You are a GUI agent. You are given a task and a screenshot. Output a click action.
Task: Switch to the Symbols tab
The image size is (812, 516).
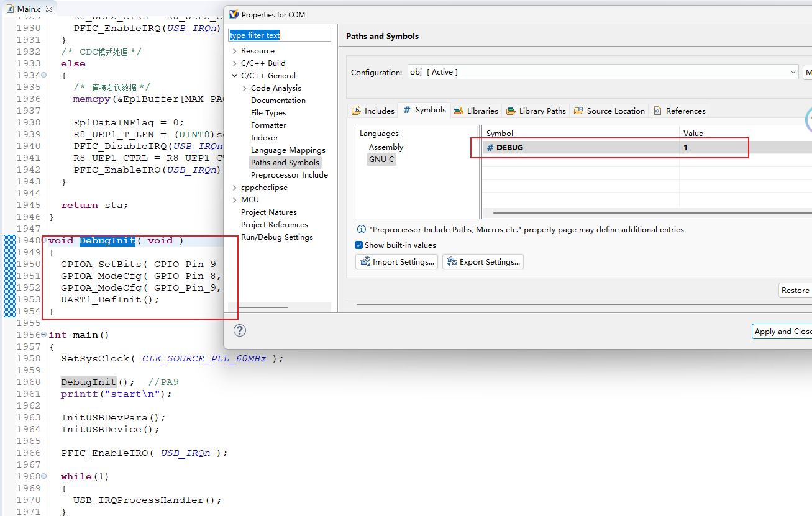tap(425, 110)
